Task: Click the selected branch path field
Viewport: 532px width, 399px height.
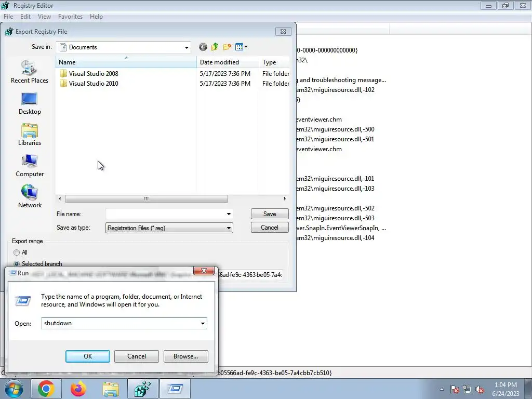Action: pyautogui.click(x=250, y=275)
